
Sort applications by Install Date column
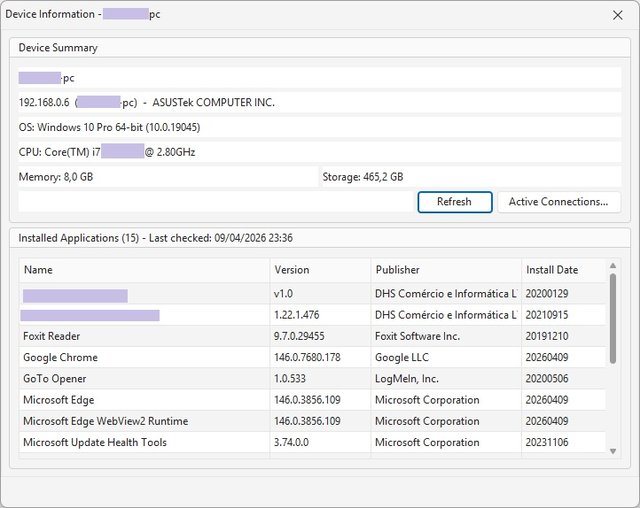564,270
